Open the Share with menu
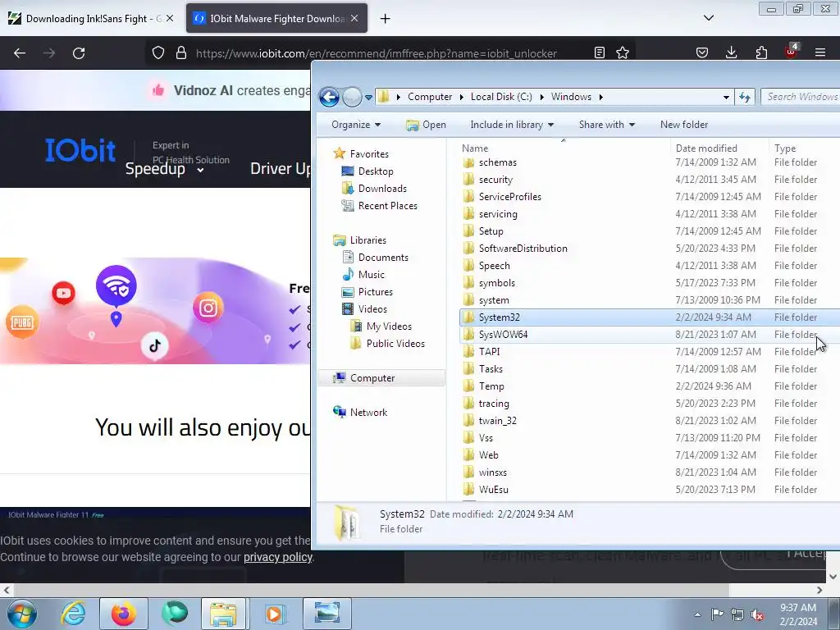Image resolution: width=840 pixels, height=630 pixels. [606, 125]
